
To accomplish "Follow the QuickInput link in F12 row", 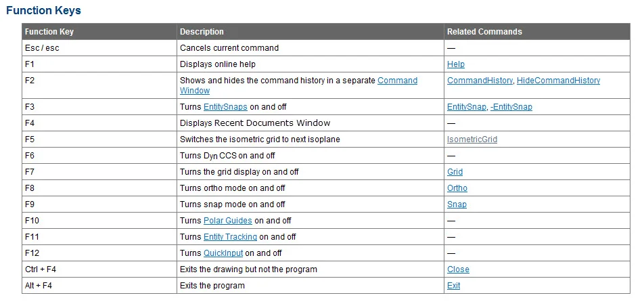I will pos(223,253).
